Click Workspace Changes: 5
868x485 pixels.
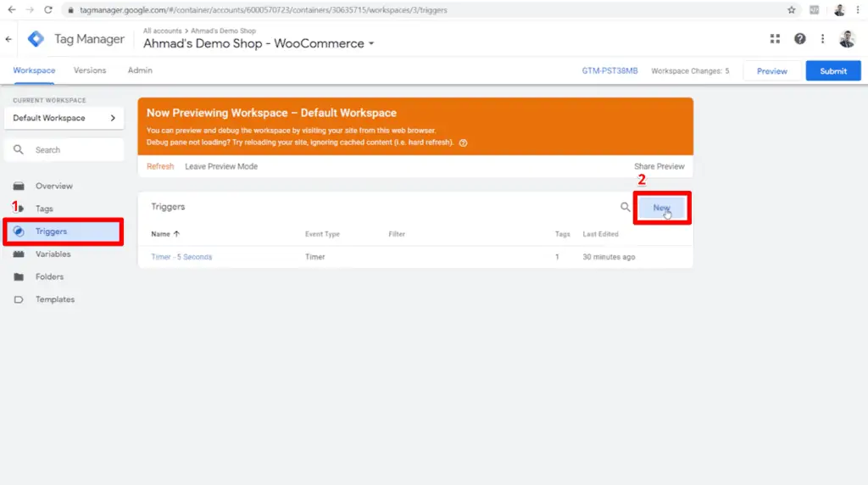pyautogui.click(x=690, y=71)
